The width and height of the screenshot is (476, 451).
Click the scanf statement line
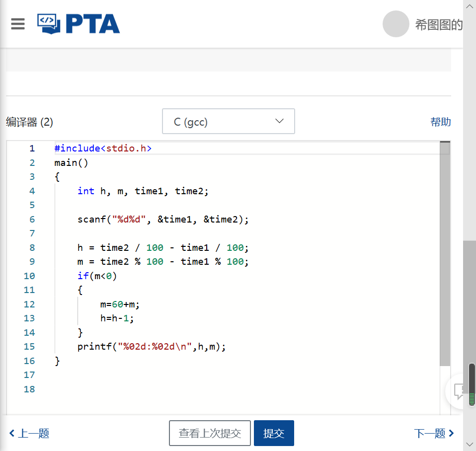163,219
